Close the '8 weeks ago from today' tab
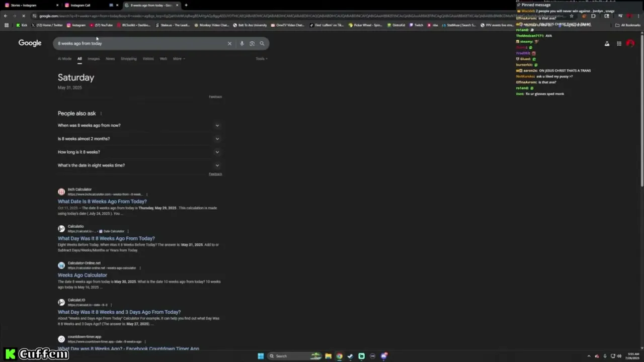Screen dimensions: 644x362 (177, 6)
